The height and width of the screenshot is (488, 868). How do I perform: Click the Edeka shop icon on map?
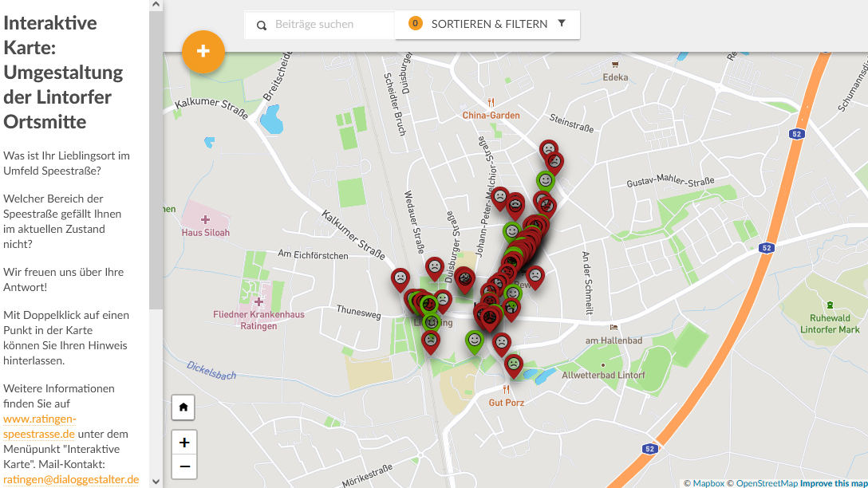[615, 65]
